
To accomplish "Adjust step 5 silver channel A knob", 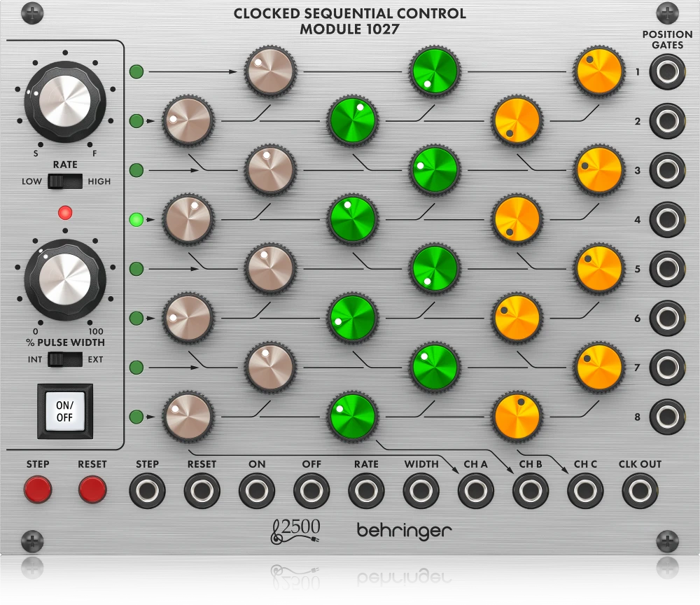I will (x=270, y=269).
